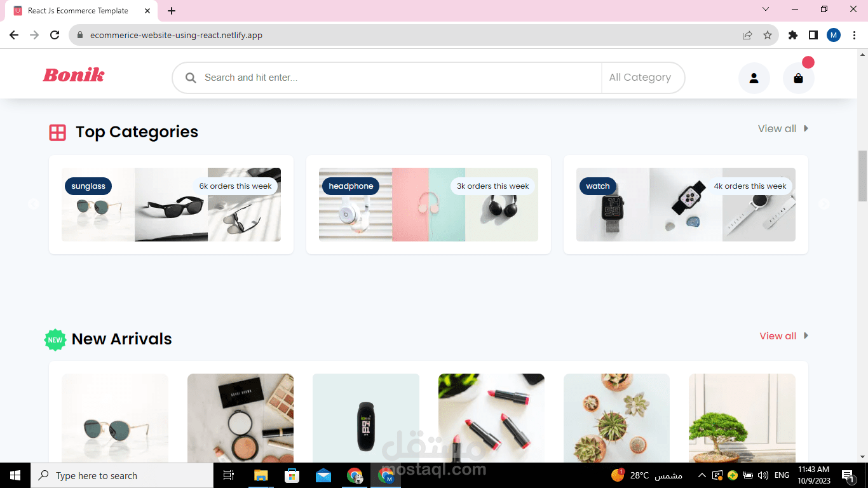This screenshot has height=488, width=868.
Task: Open the All Category dropdown
Action: (642, 78)
